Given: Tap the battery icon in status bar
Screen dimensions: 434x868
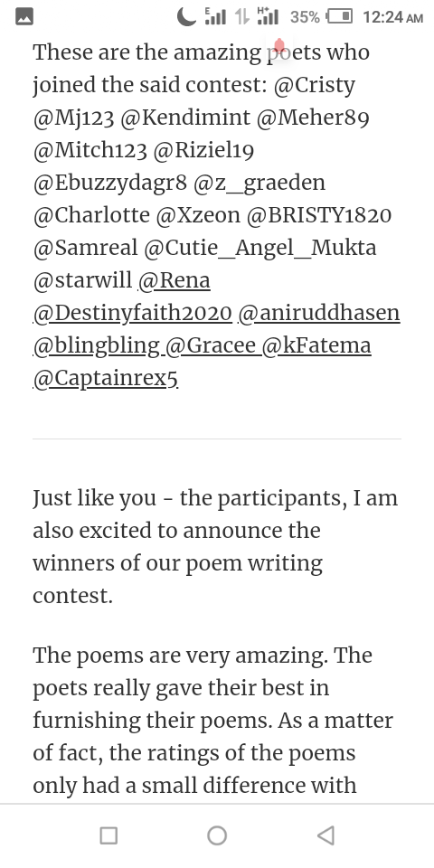Looking at the screenshot, I should (x=339, y=16).
